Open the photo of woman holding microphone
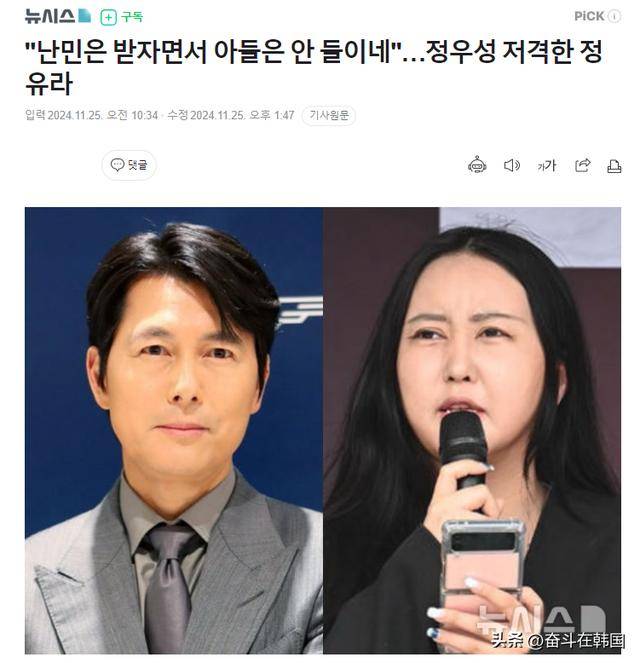The height and width of the screenshot is (663, 640). pos(472,430)
